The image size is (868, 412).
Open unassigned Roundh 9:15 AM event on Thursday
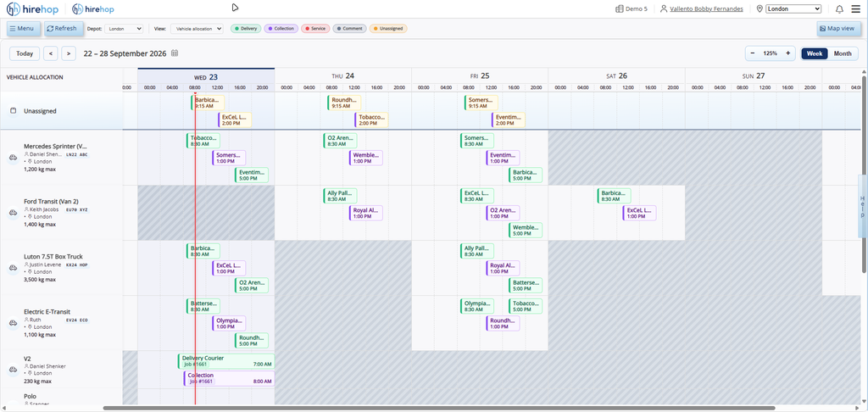click(x=344, y=103)
